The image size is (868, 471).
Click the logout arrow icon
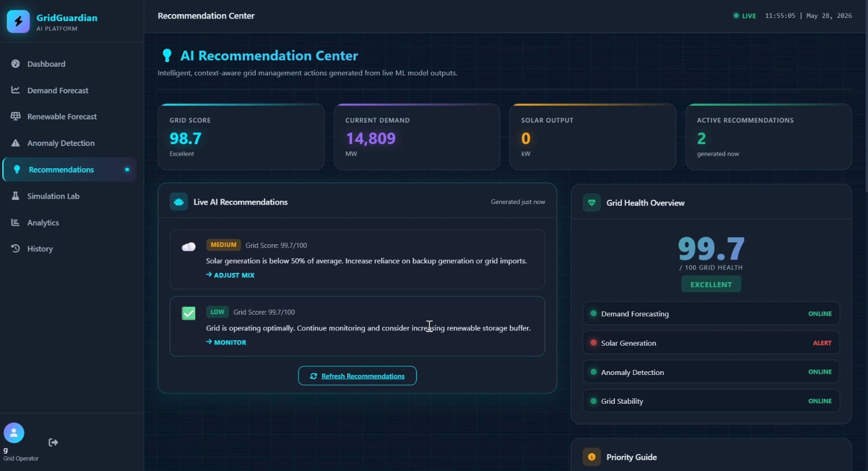point(53,442)
